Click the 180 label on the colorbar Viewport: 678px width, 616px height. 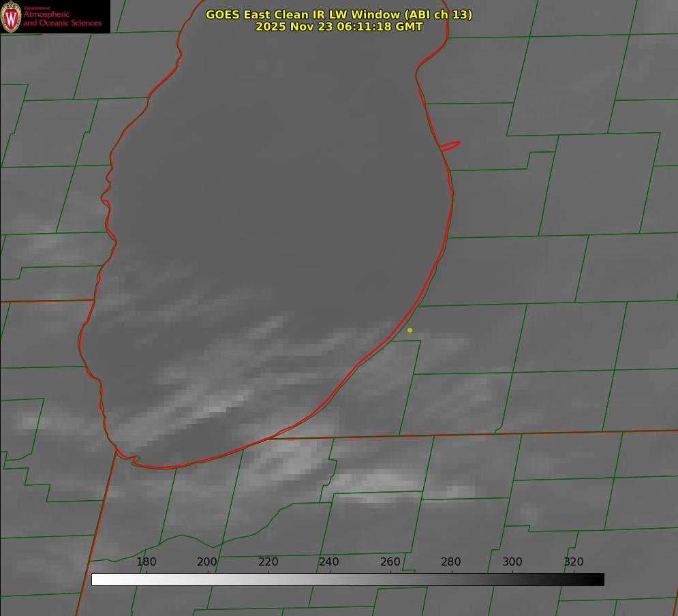(x=147, y=562)
